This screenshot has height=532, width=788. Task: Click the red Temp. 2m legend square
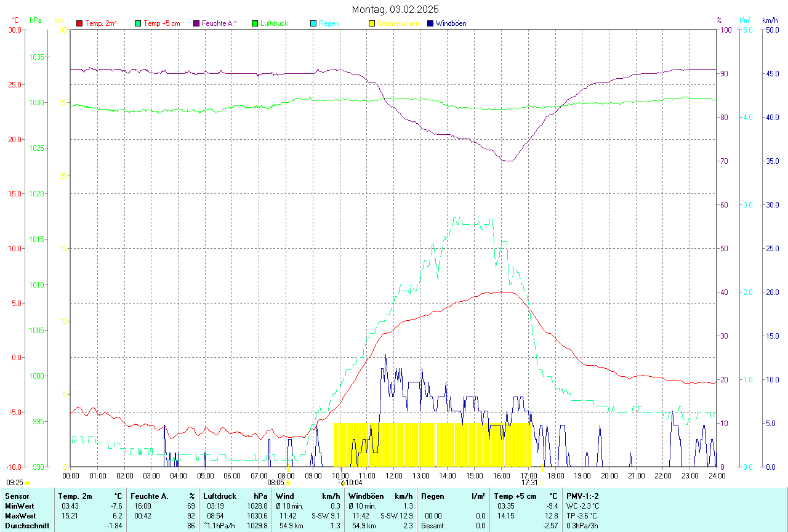tap(79, 23)
